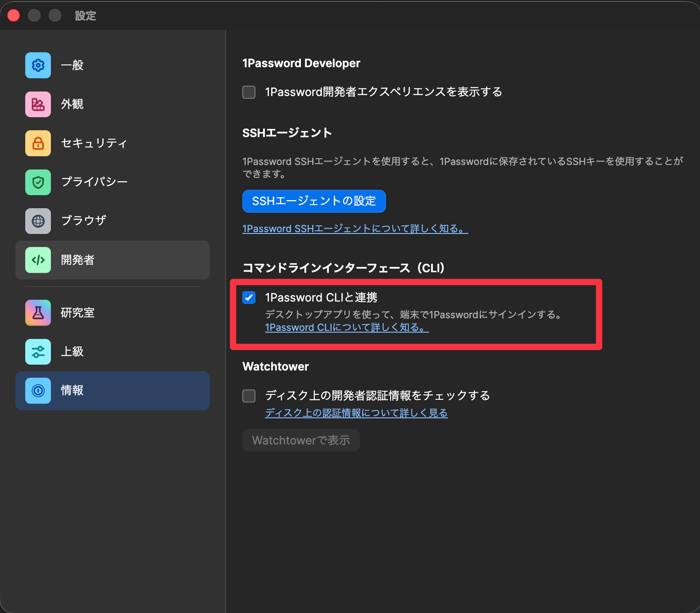Click the code brackets 開発者 icon

pos(38,260)
